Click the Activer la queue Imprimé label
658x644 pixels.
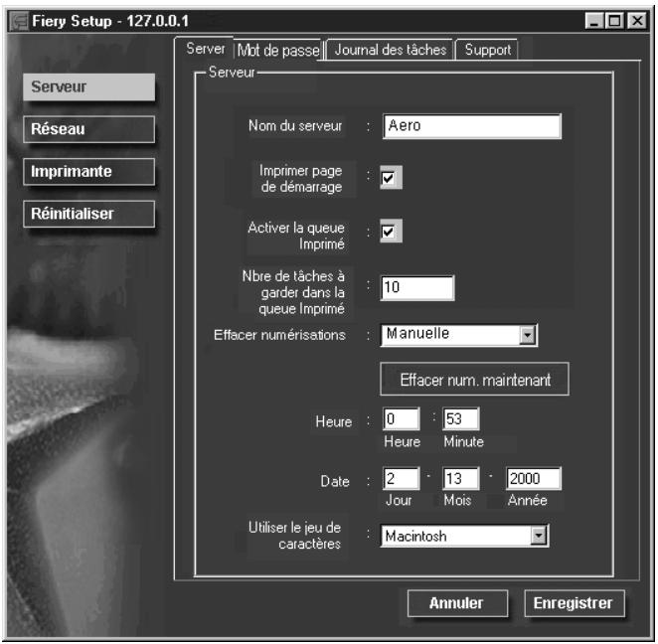[x=296, y=236]
